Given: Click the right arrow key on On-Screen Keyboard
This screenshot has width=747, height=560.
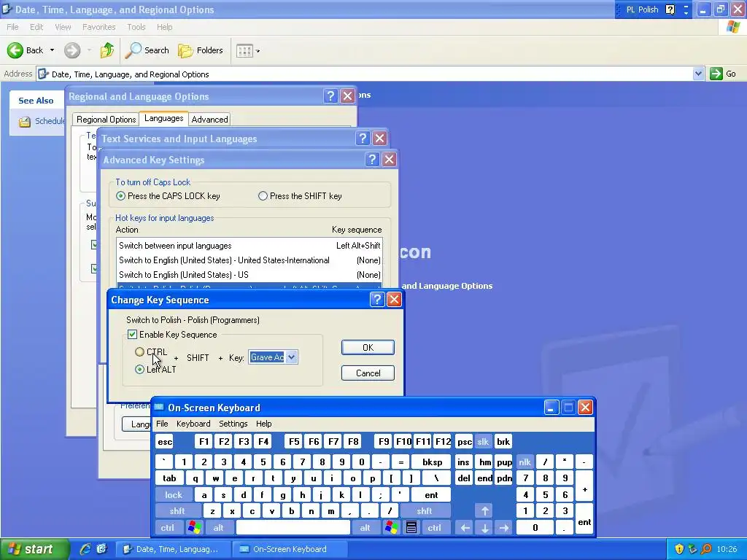Looking at the screenshot, I should pos(504,528).
